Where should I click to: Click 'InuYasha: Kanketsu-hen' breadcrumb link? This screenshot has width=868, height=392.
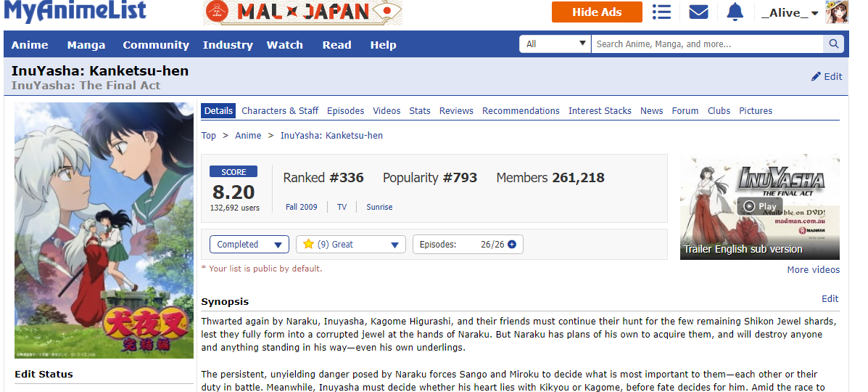331,135
